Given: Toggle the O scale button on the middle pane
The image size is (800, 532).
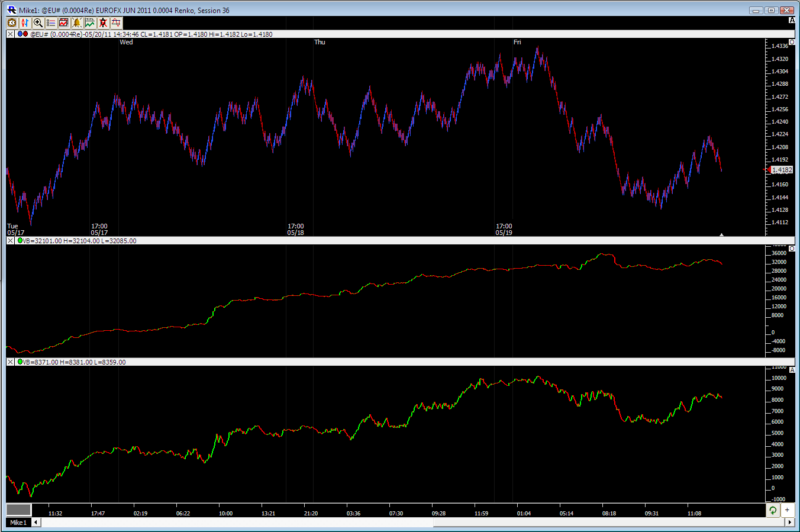Looking at the screenshot, I should coord(792,249).
